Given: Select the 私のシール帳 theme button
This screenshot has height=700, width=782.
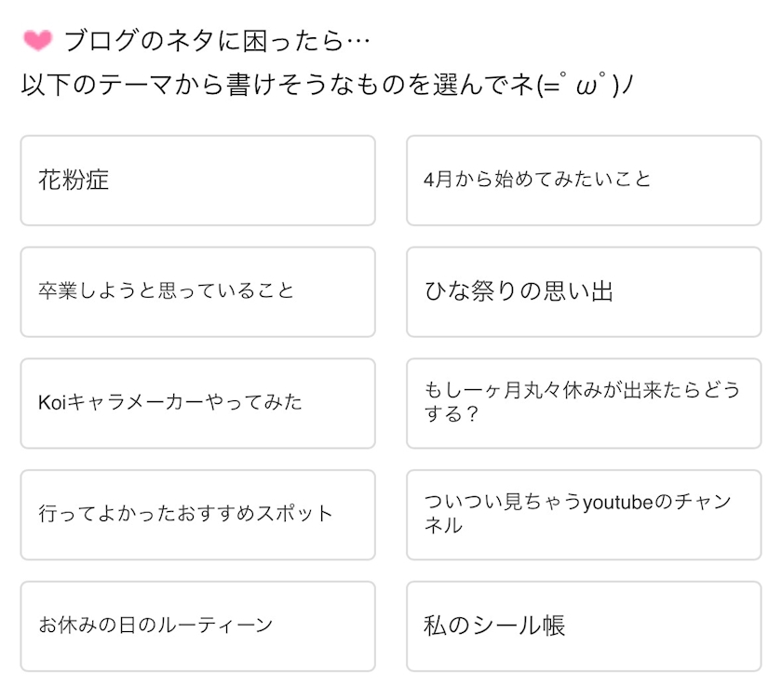Looking at the screenshot, I should point(584,626).
